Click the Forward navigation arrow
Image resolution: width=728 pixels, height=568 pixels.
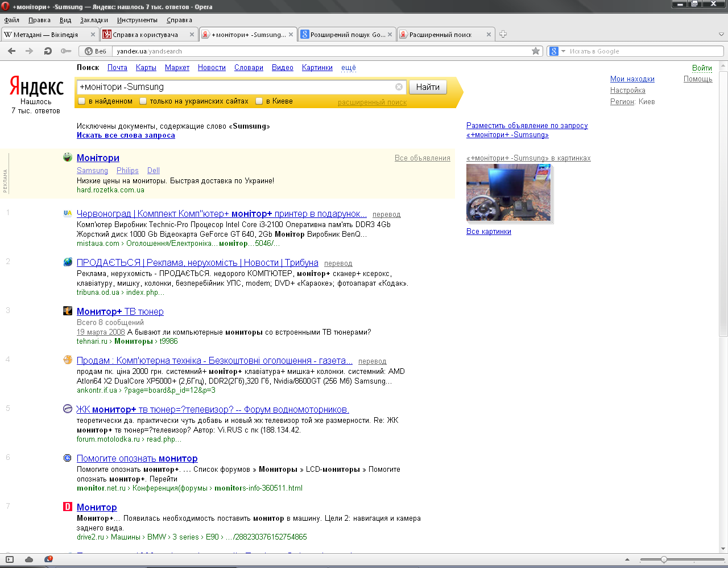click(x=29, y=51)
